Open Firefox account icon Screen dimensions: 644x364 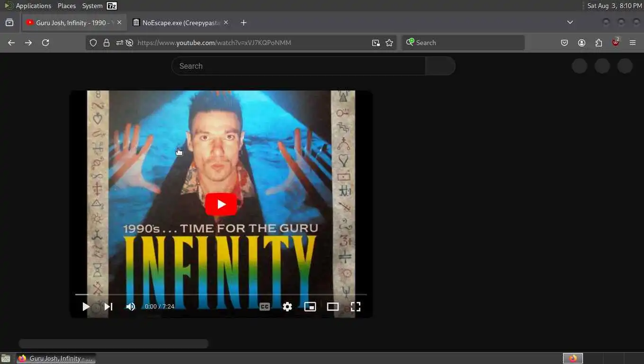tap(581, 43)
